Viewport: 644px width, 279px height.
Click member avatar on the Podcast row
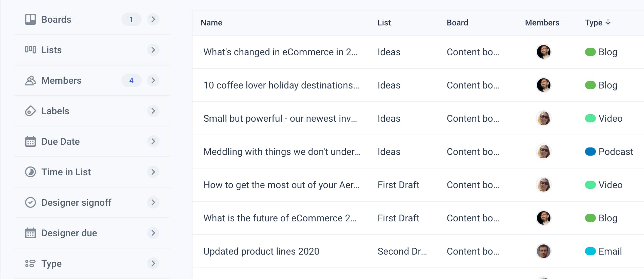544,152
